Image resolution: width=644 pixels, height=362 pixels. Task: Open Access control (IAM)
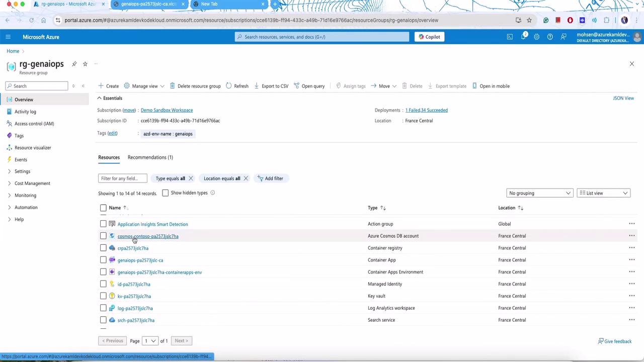point(34,124)
